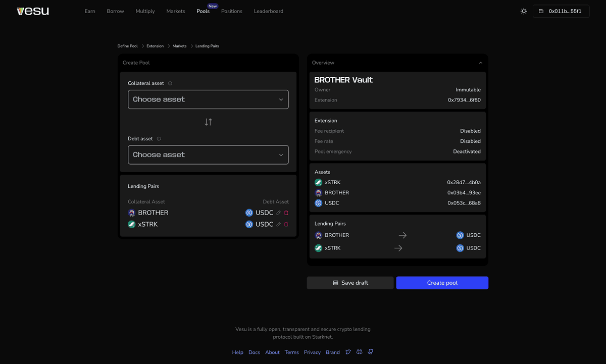606x364 pixels.
Task: Save the pool as draft
Action: point(350,283)
